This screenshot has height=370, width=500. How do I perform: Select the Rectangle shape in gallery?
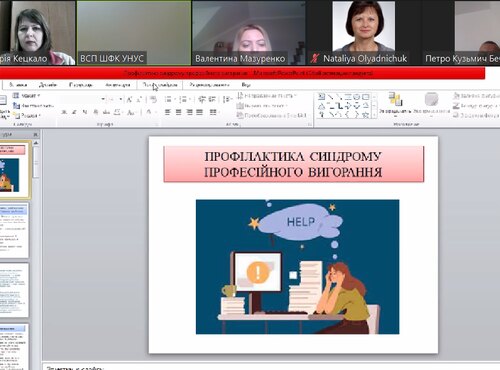366,97
